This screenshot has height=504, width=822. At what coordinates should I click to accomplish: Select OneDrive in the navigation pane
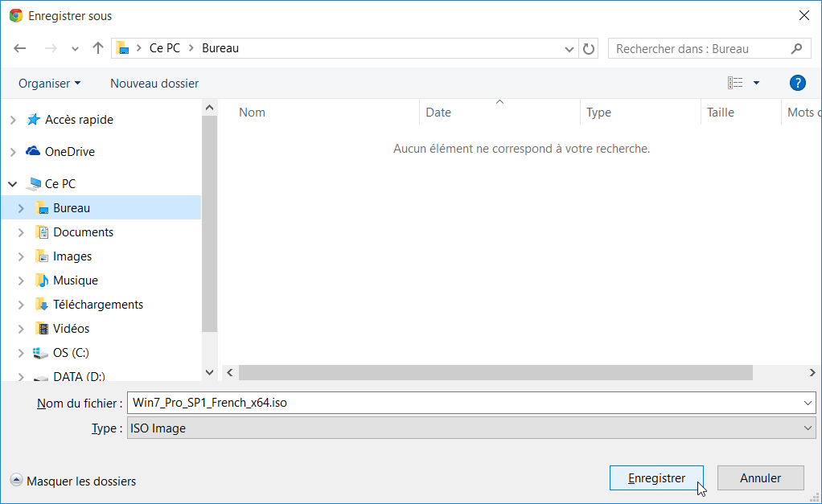(70, 151)
